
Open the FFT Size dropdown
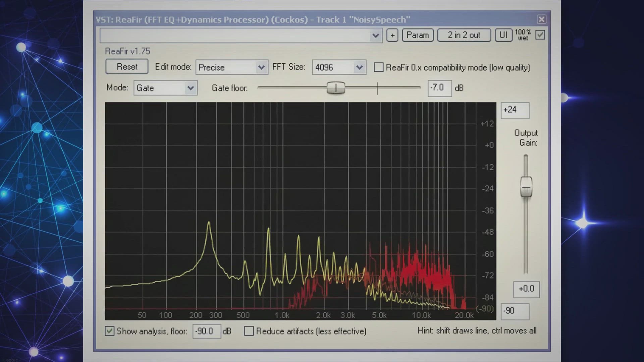point(359,67)
